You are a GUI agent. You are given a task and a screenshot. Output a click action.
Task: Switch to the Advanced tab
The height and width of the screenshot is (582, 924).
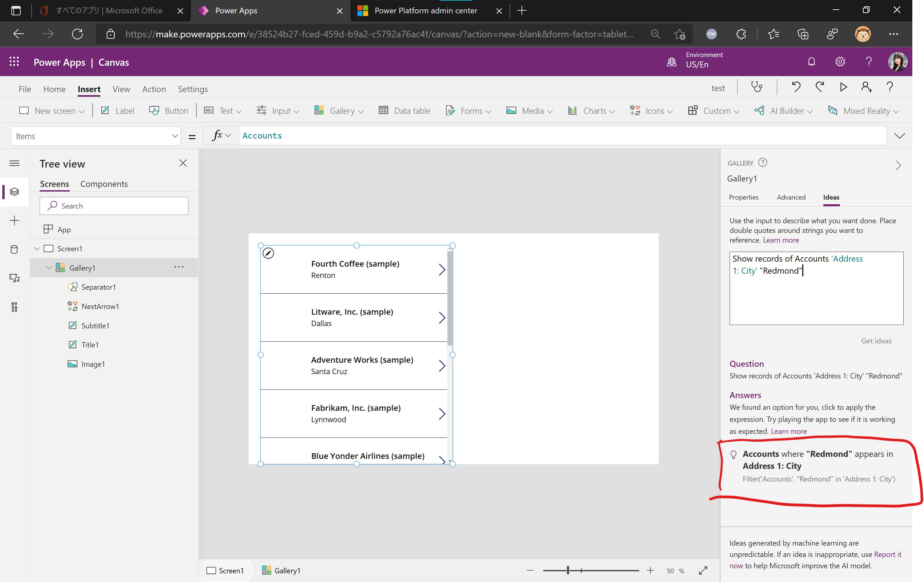point(791,197)
